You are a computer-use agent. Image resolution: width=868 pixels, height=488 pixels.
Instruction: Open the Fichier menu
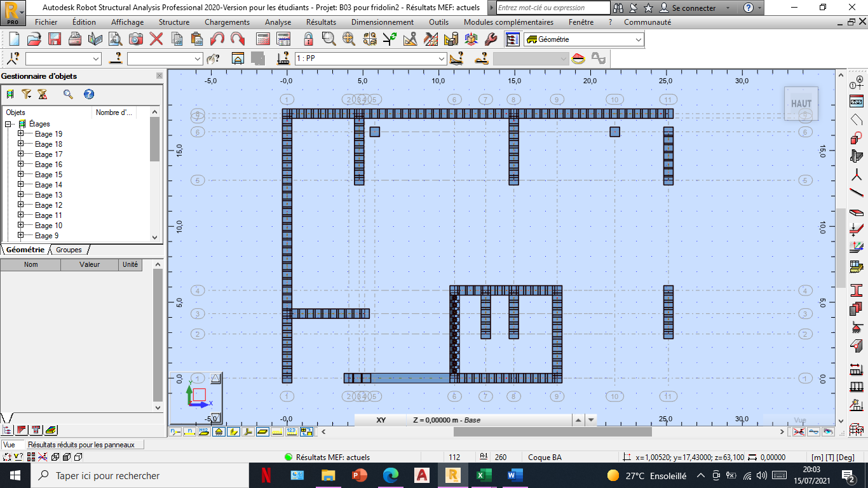(46, 22)
